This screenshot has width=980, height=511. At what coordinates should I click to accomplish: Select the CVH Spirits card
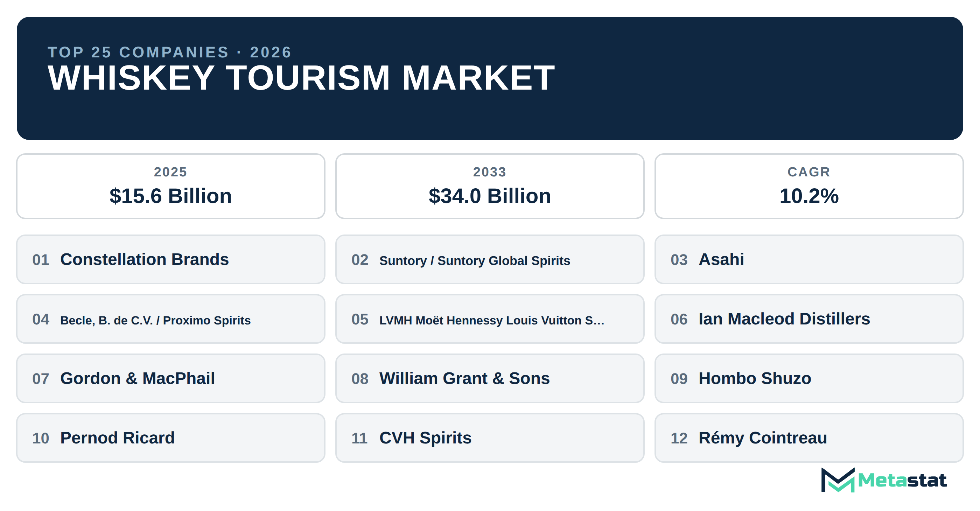click(x=490, y=438)
